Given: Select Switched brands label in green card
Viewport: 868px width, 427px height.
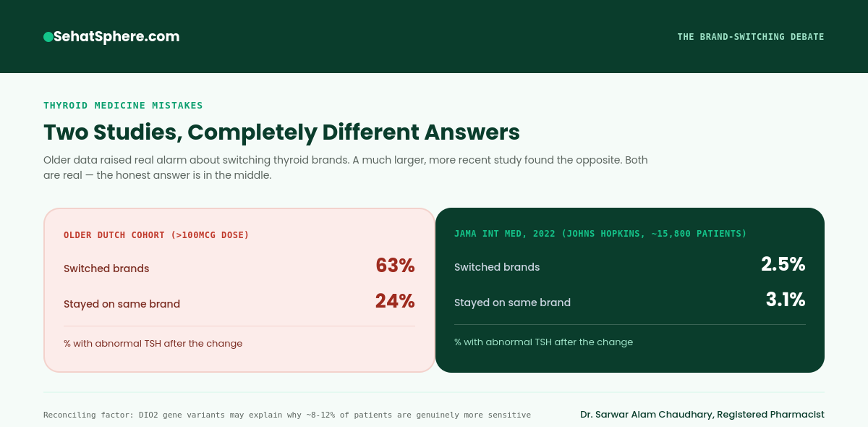Looking at the screenshot, I should pyautogui.click(x=497, y=267).
